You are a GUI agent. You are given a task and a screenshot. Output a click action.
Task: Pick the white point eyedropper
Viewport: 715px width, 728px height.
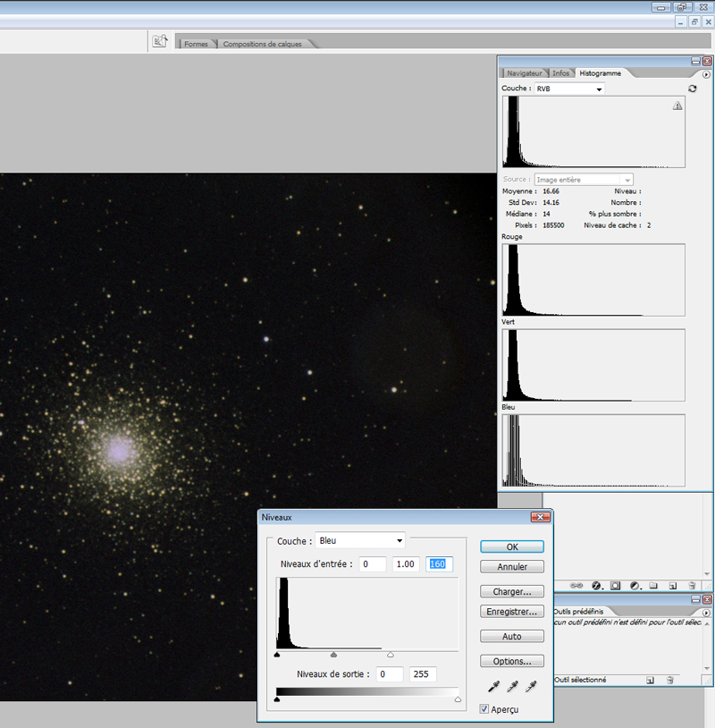[x=531, y=687]
